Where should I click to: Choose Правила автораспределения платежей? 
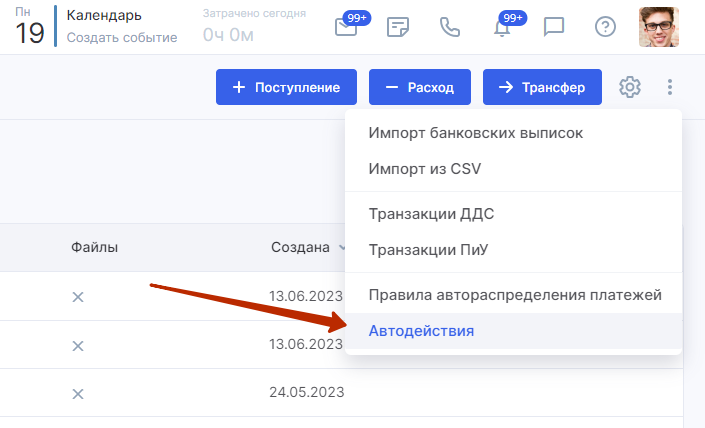point(514,295)
